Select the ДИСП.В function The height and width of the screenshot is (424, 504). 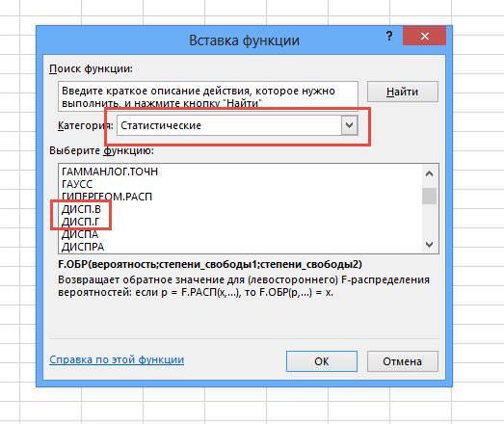81,209
